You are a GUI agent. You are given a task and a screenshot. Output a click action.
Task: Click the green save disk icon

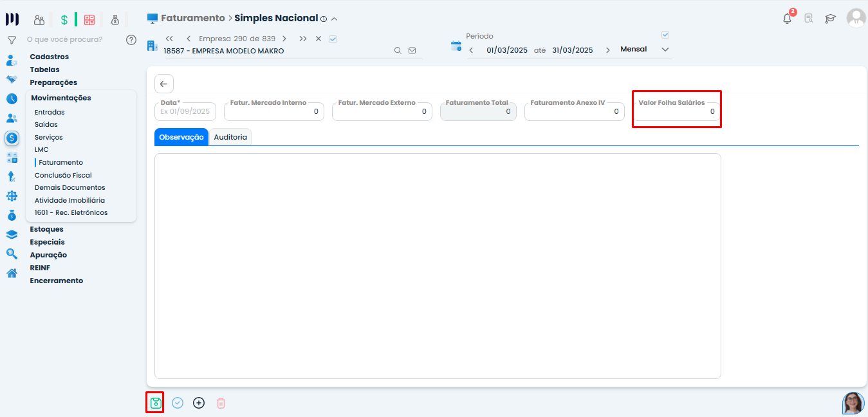pos(155,403)
